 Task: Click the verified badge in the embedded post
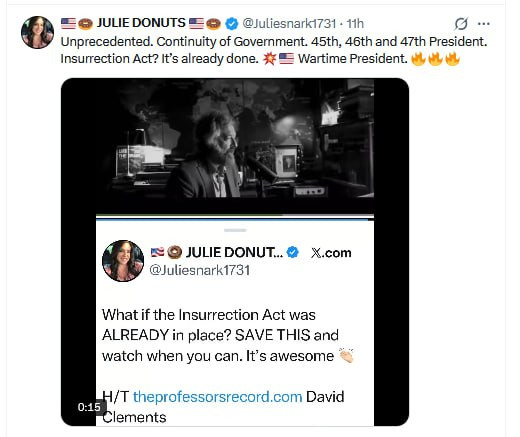click(293, 252)
